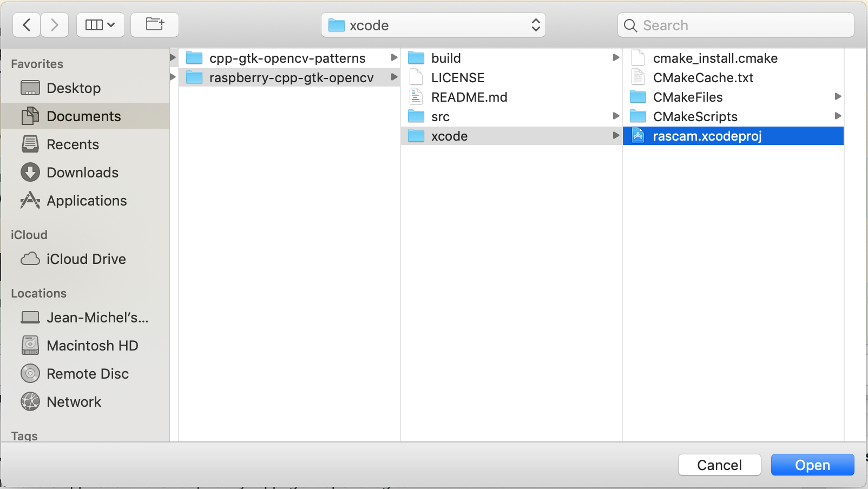Click the Macintosh HD drive icon
The width and height of the screenshot is (868, 489).
pyautogui.click(x=30, y=345)
